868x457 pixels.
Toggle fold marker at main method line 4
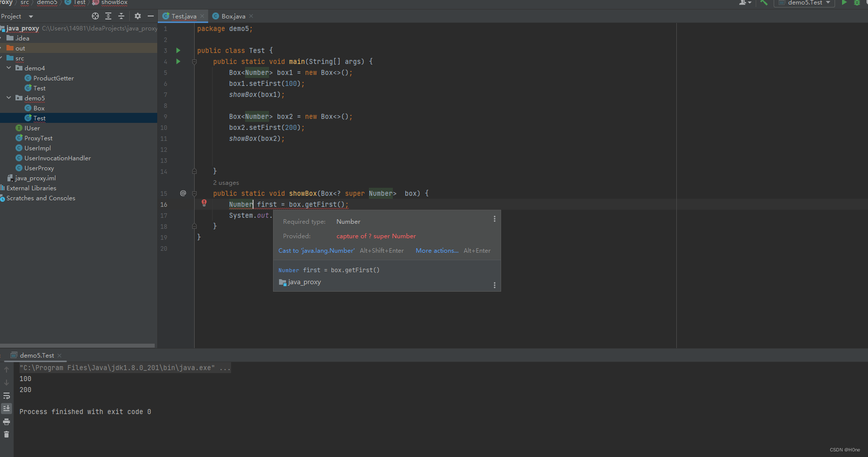pos(194,62)
